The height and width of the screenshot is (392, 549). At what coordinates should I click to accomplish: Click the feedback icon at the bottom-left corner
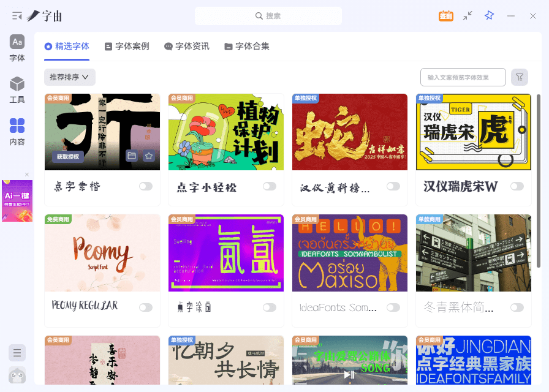tap(17, 353)
